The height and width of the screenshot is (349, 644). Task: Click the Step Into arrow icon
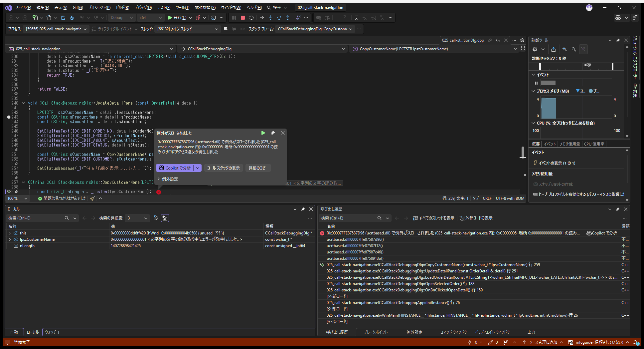pos(270,18)
